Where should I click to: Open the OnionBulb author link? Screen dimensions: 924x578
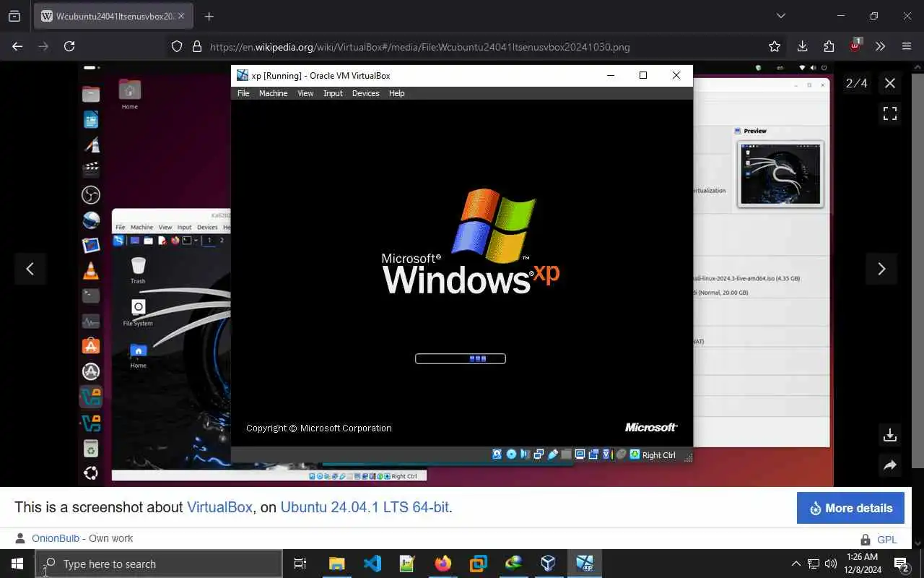click(56, 538)
